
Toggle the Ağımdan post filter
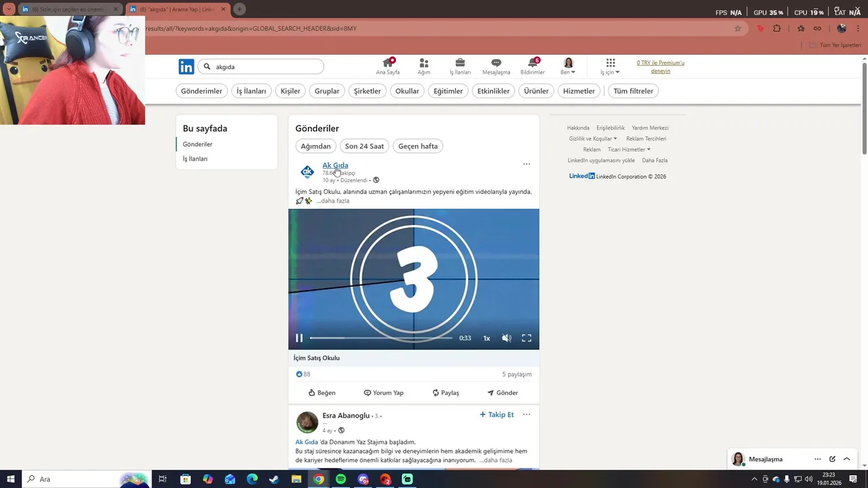[316, 146]
